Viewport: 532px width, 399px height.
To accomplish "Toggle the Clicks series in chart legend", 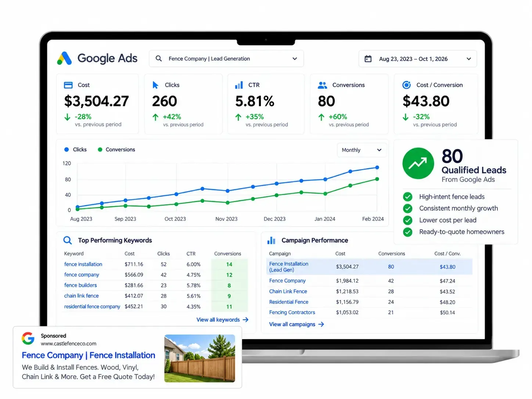I will (x=75, y=150).
